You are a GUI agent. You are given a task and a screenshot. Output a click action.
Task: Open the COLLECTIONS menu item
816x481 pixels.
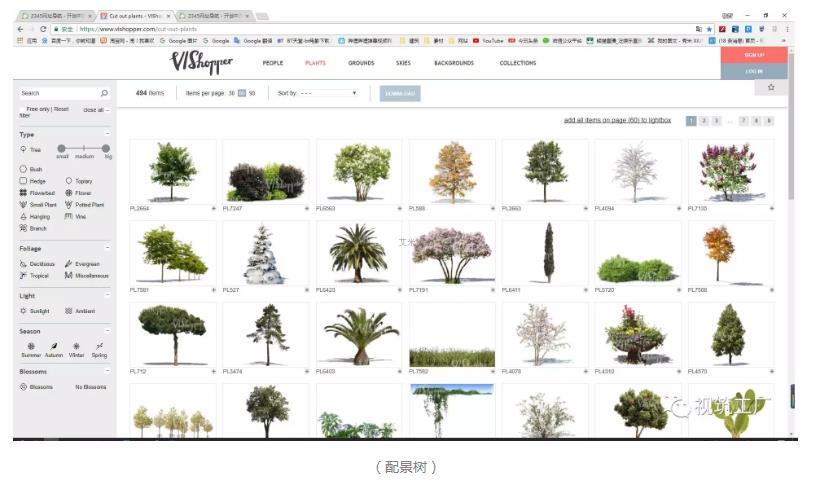point(518,63)
